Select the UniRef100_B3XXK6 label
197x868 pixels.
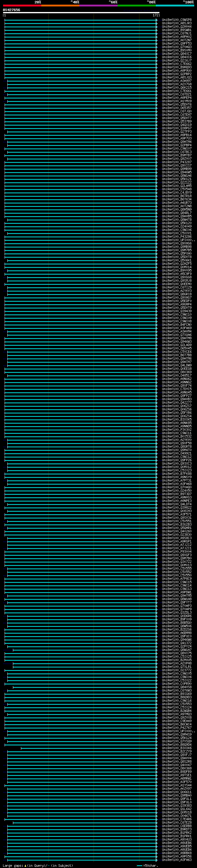pos(177,748)
